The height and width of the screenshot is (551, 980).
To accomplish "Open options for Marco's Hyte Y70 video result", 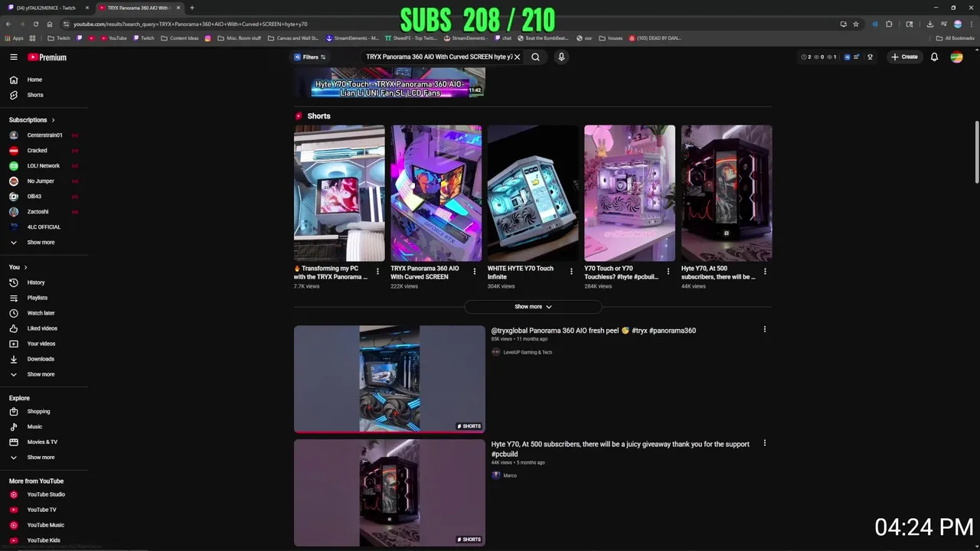I will click(764, 443).
